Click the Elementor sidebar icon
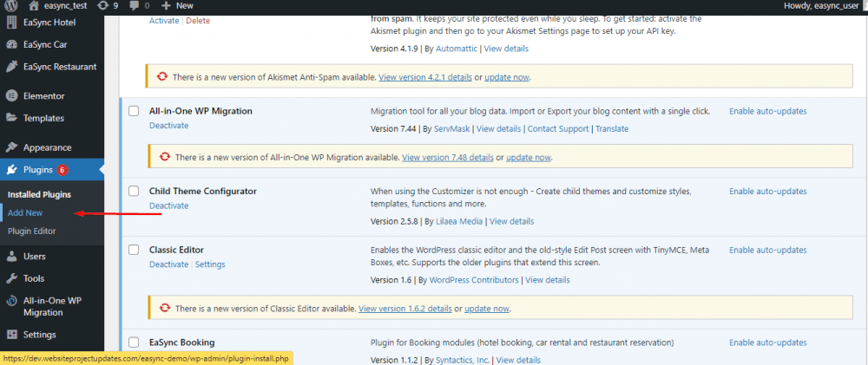This screenshot has height=365, width=868. pyautogui.click(x=11, y=95)
